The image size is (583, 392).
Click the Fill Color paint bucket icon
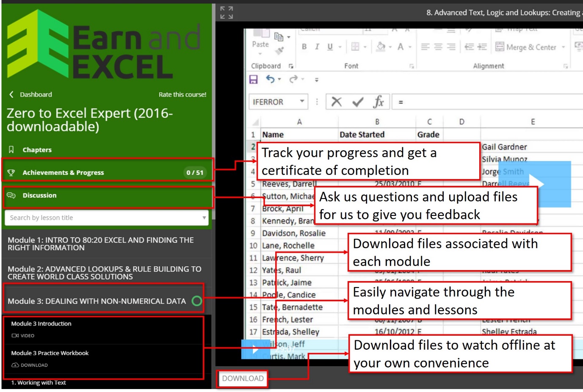coord(381,46)
